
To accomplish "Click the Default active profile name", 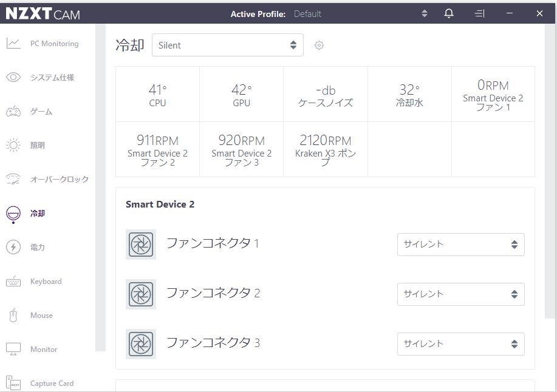I will click(307, 14).
